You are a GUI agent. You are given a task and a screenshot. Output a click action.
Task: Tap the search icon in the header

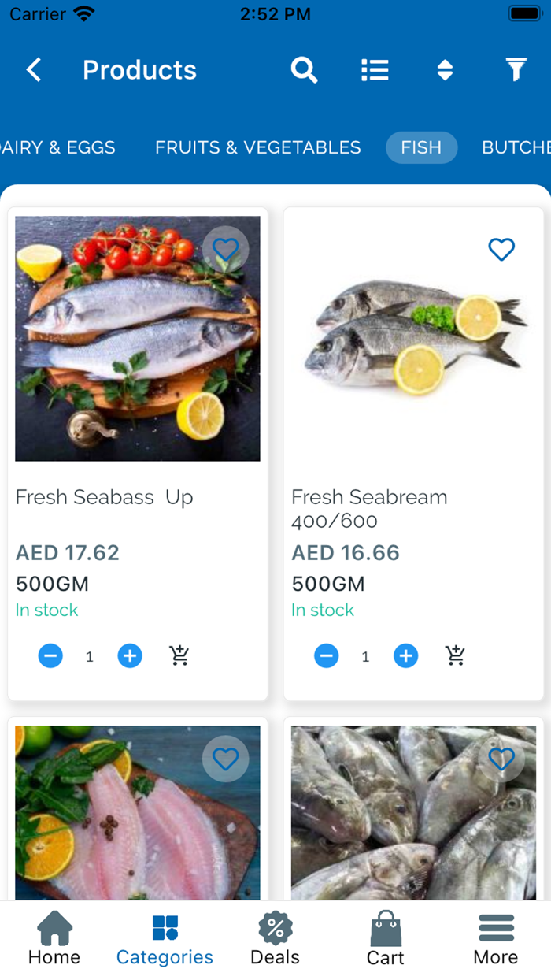[304, 69]
